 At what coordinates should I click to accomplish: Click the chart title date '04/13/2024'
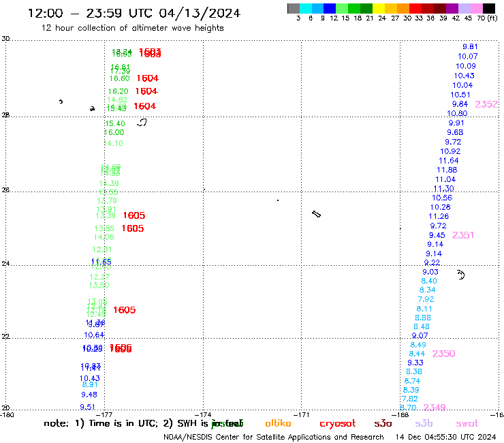(x=200, y=13)
